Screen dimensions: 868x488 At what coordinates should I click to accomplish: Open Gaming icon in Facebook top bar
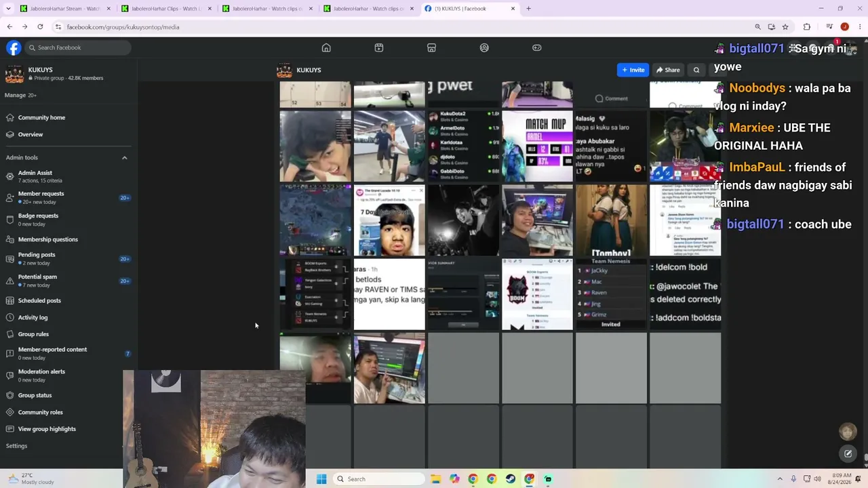[537, 47]
